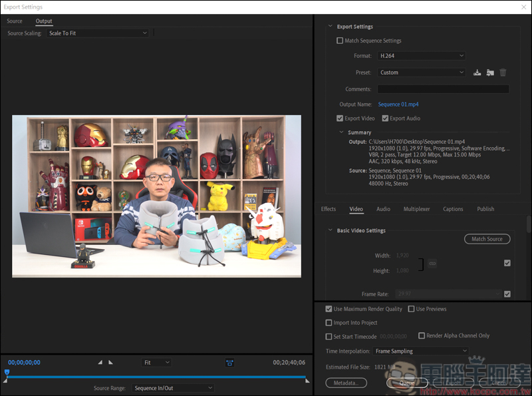Viewport: 532px width, 396px height.
Task: Enable Match Sequence Settings checkbox
Action: [x=340, y=41]
